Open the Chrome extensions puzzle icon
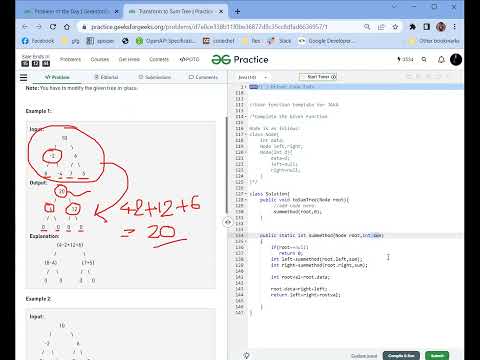Screen dimensions: 480x360 [x=412, y=27]
